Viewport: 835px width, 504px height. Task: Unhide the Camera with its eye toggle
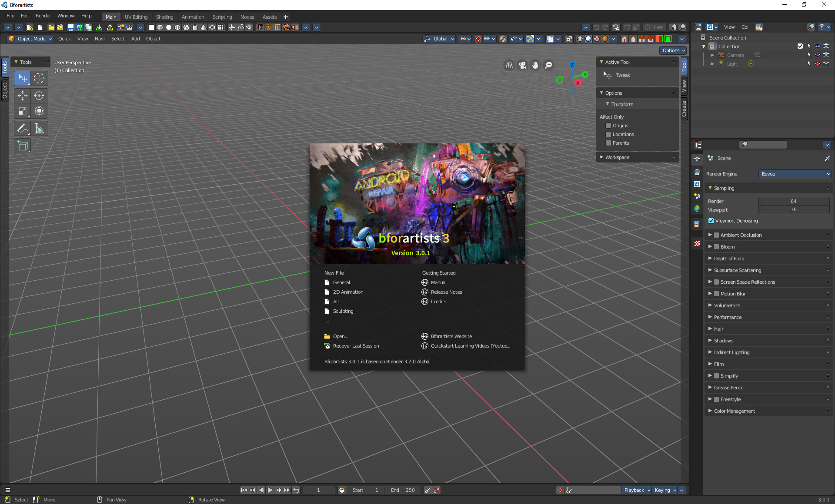pos(818,55)
